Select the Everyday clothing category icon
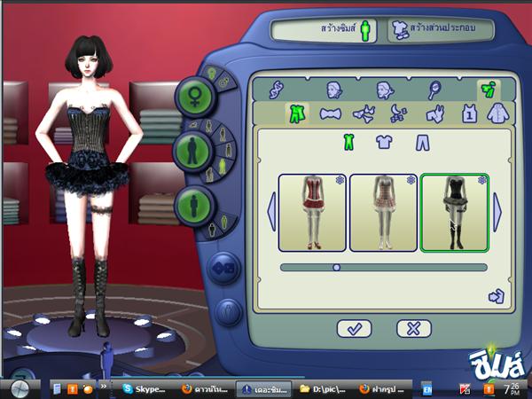Image resolution: width=532 pixels, height=399 pixels. coord(297,113)
